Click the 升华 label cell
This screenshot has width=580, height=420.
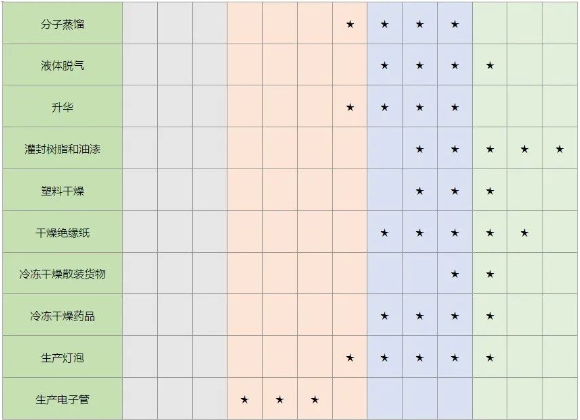(x=63, y=107)
